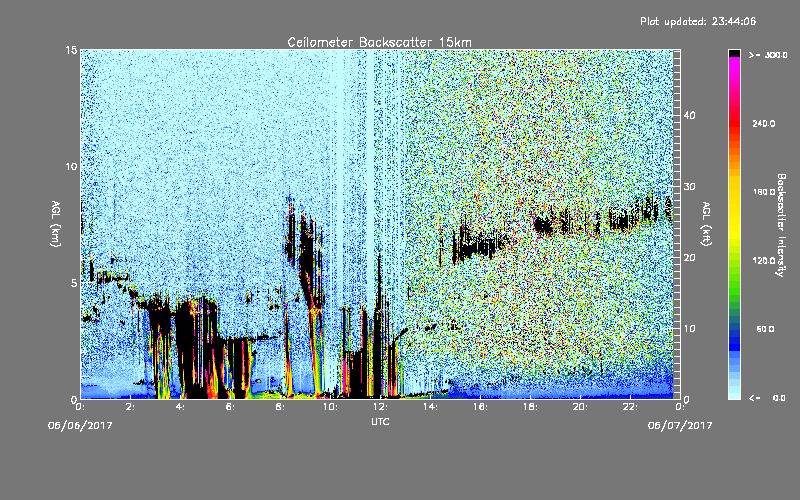The image size is (800, 500).
Task: Click the '180.0' colorbar label
Action: click(764, 192)
